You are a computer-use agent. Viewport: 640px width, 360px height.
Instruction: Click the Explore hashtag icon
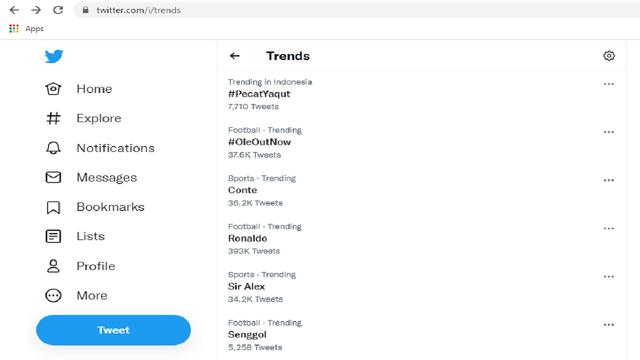click(53, 118)
